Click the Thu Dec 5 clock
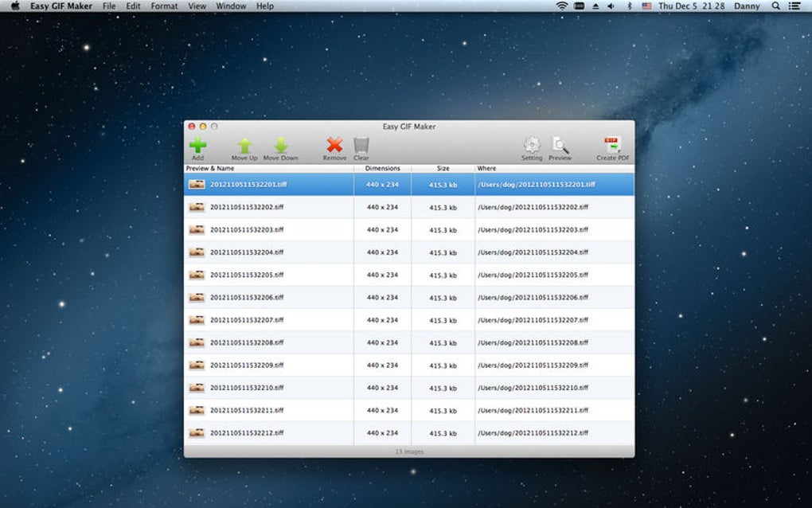 pyautogui.click(x=691, y=6)
